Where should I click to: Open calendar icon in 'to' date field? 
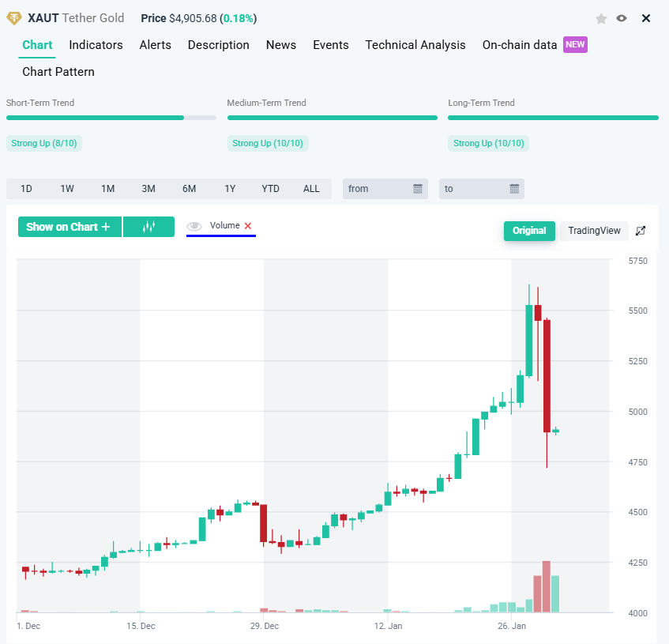coord(514,189)
